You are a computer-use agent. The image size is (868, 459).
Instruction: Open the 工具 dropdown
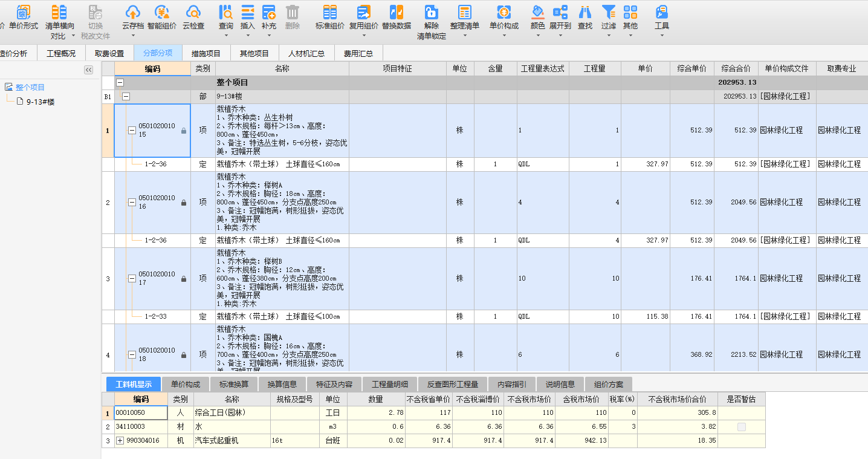coord(662,35)
